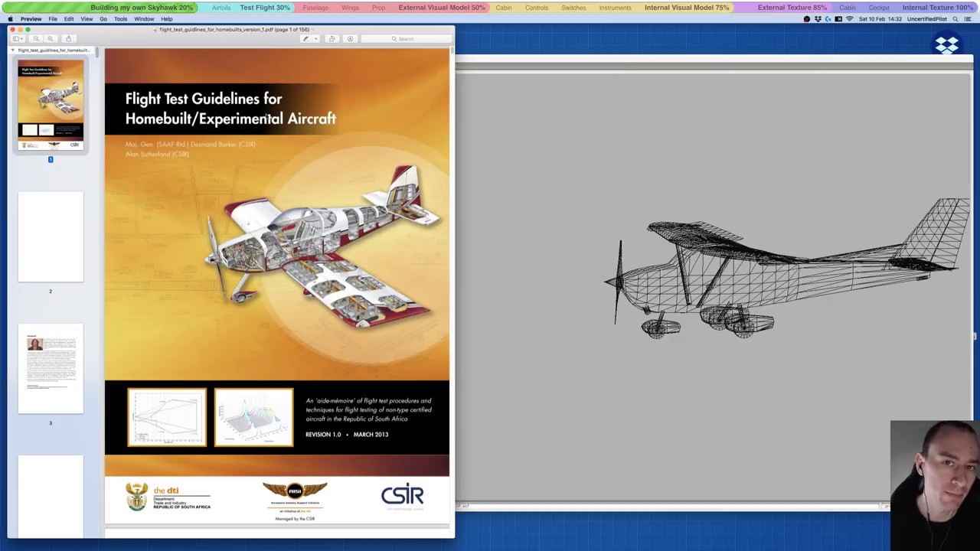Image resolution: width=980 pixels, height=551 pixels.
Task: Click the wireframe Skyhawk model in right window
Action: [x=787, y=268]
